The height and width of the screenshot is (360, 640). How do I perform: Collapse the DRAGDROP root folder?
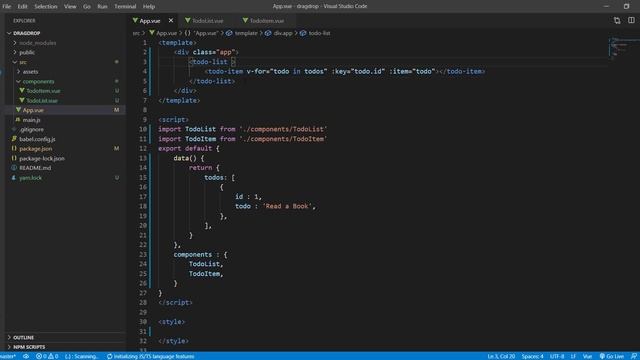[x=9, y=33]
